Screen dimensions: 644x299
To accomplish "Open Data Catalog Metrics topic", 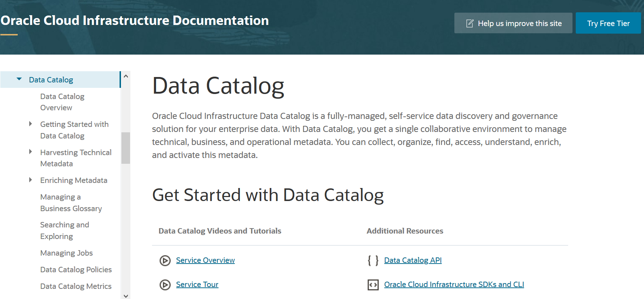I will pos(76,286).
